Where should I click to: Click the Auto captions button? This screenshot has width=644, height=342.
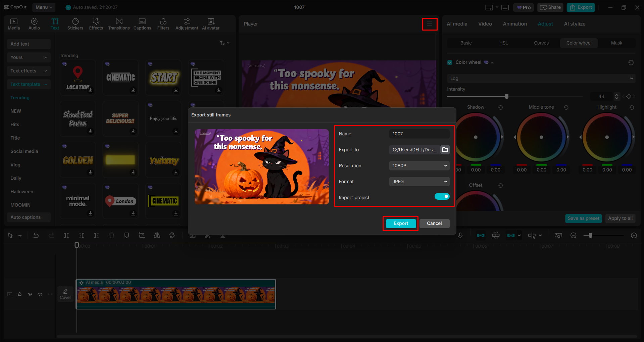click(x=29, y=217)
